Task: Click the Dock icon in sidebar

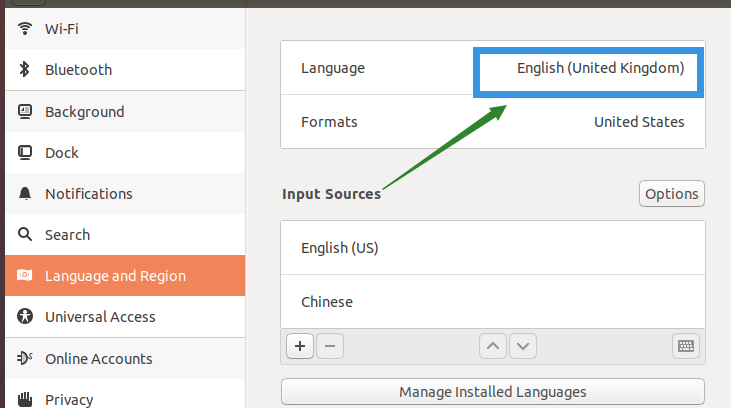Action: click(x=25, y=153)
